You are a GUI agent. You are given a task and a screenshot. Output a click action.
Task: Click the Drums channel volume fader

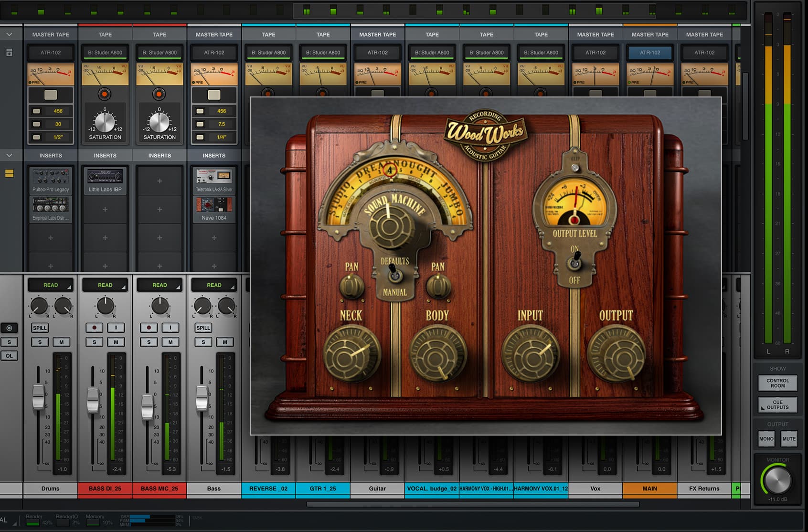(38, 397)
